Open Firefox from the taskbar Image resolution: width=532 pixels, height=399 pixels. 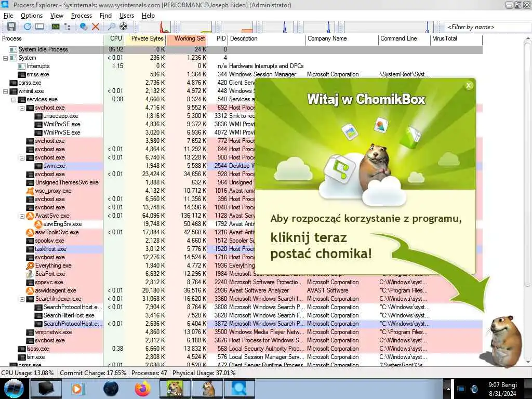pyautogui.click(x=143, y=389)
